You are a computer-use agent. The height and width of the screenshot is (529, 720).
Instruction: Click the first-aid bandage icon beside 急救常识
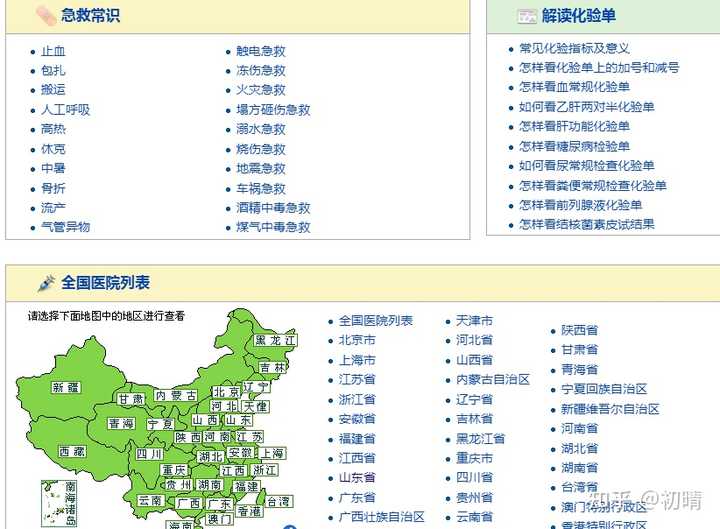(x=45, y=15)
